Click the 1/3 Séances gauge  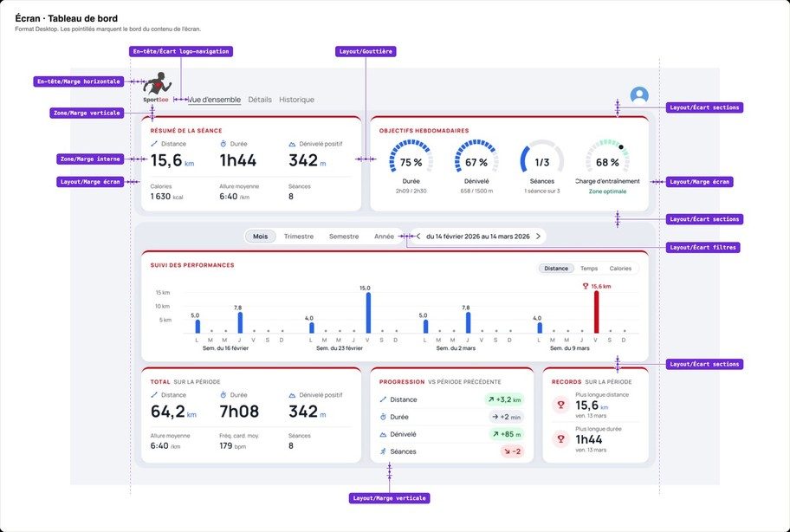[542, 158]
